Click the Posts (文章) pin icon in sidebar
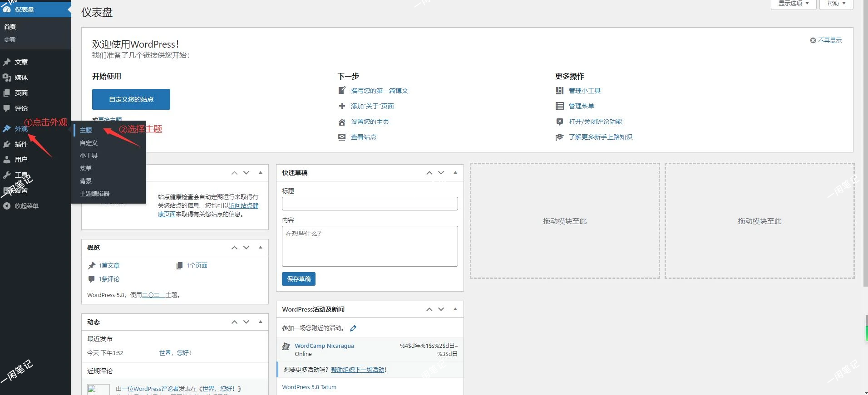868x395 pixels. click(x=7, y=62)
